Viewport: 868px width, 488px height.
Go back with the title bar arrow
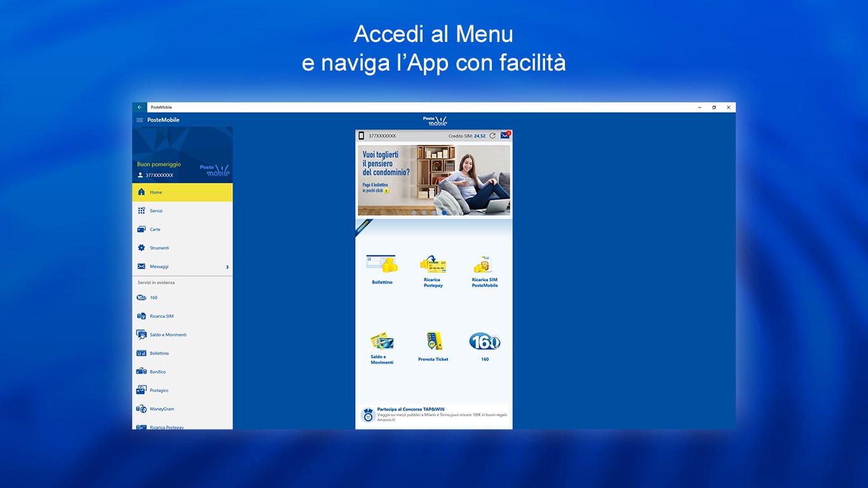[140, 107]
